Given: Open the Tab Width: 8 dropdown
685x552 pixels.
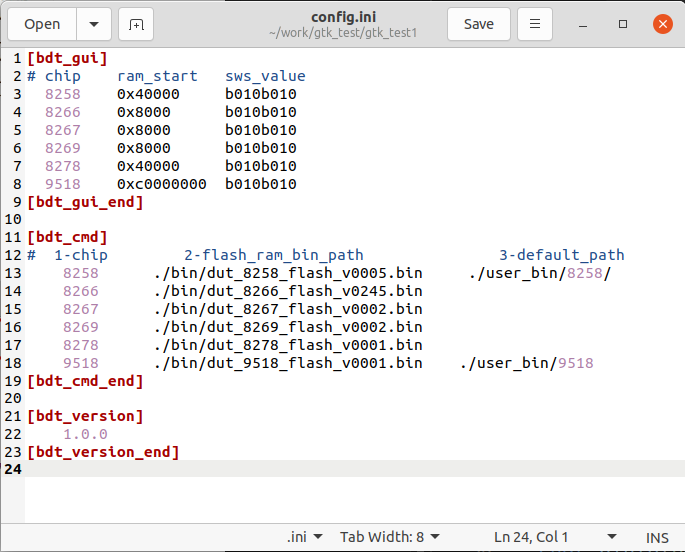Looking at the screenshot, I should tap(390, 537).
